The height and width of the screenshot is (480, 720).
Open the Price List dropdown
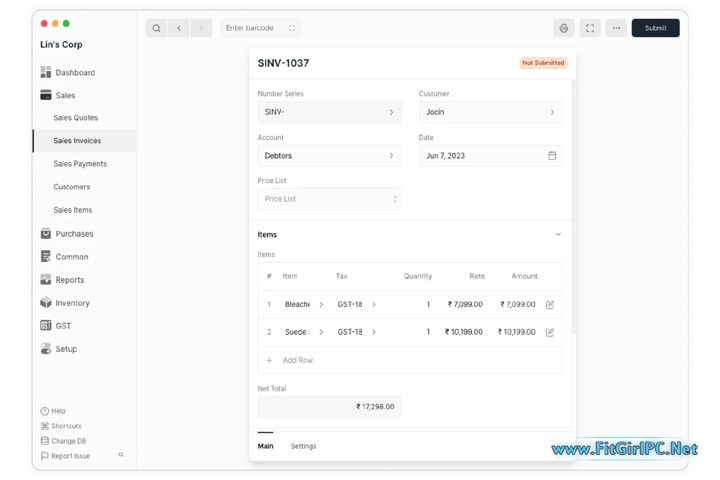pyautogui.click(x=329, y=199)
